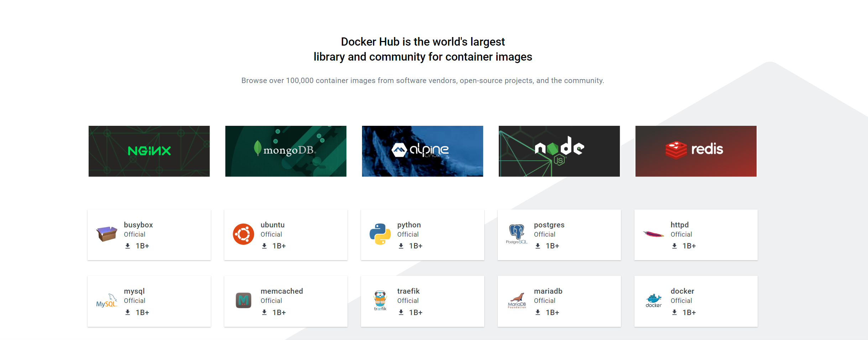This screenshot has width=868, height=340.
Task: Click the memcached title text
Action: click(282, 291)
